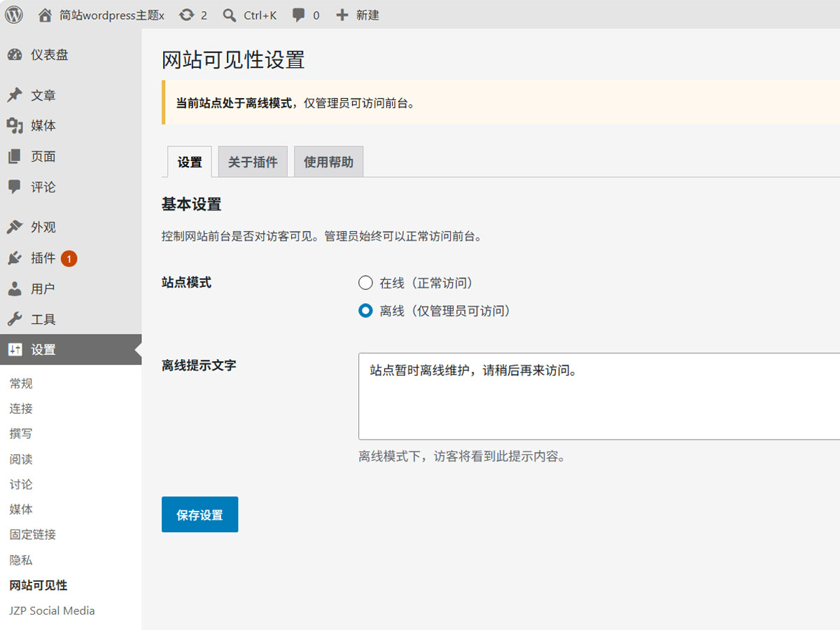Click the 工具 wrench icon
This screenshot has height=630, width=840.
tap(15, 319)
